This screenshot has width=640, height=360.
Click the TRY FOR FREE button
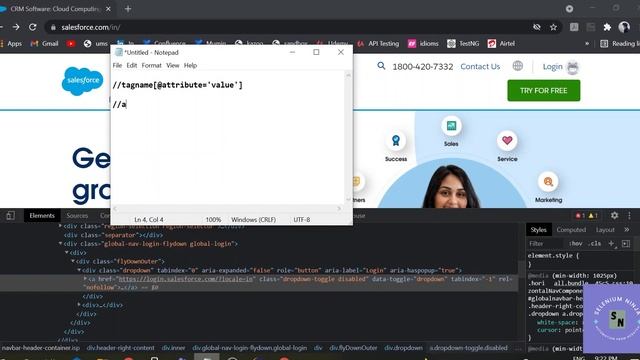[x=543, y=91]
